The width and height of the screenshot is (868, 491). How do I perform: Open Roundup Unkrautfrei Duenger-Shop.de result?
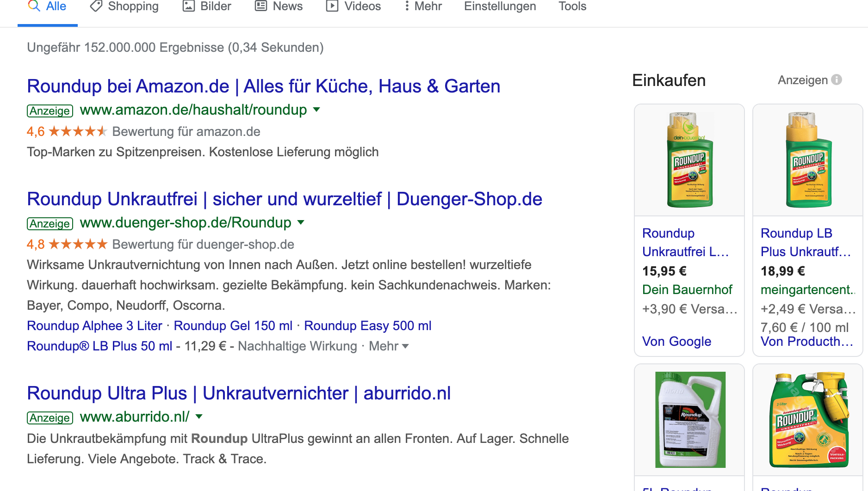coord(285,199)
